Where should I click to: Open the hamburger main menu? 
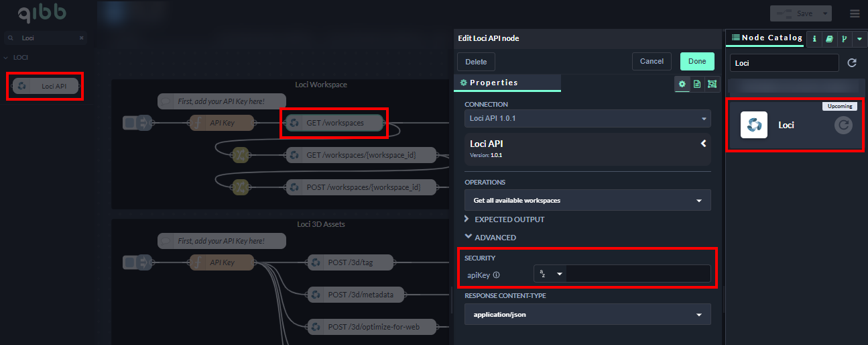click(854, 13)
